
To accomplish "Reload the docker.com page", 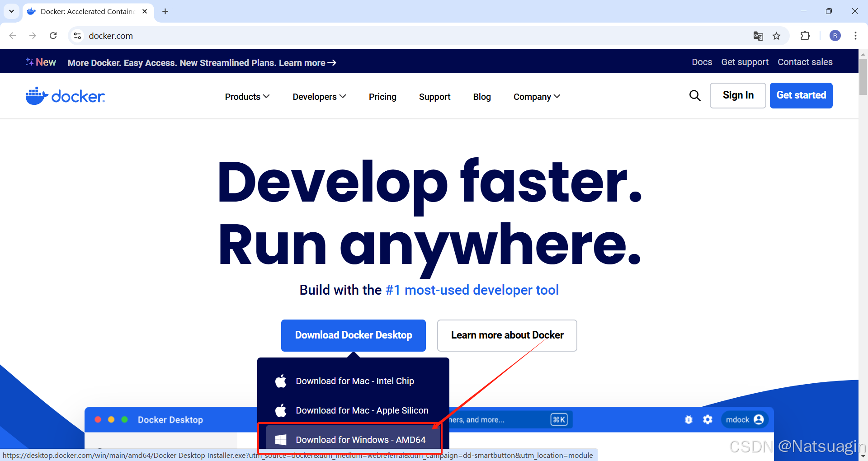I will [53, 36].
